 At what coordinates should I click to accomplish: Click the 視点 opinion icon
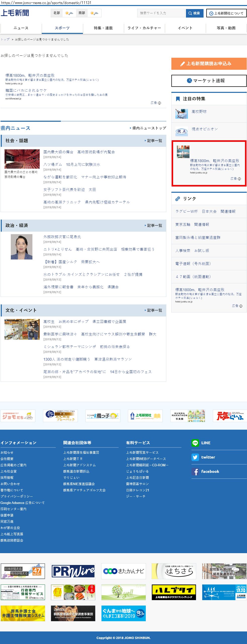point(181,131)
